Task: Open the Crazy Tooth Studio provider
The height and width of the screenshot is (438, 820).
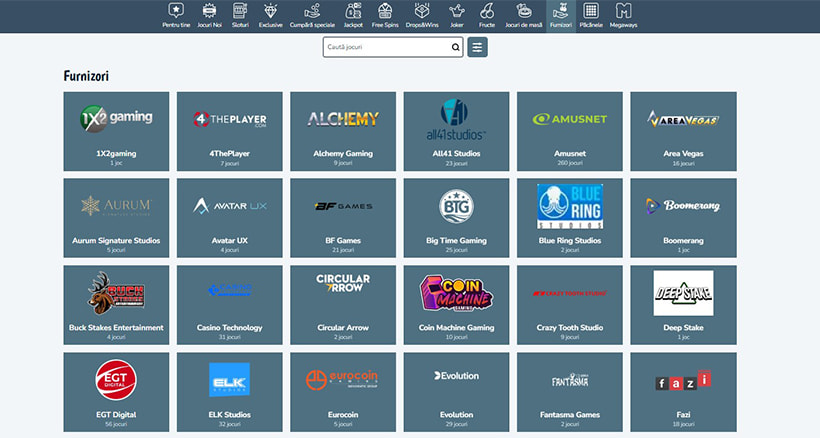Action: (570, 305)
